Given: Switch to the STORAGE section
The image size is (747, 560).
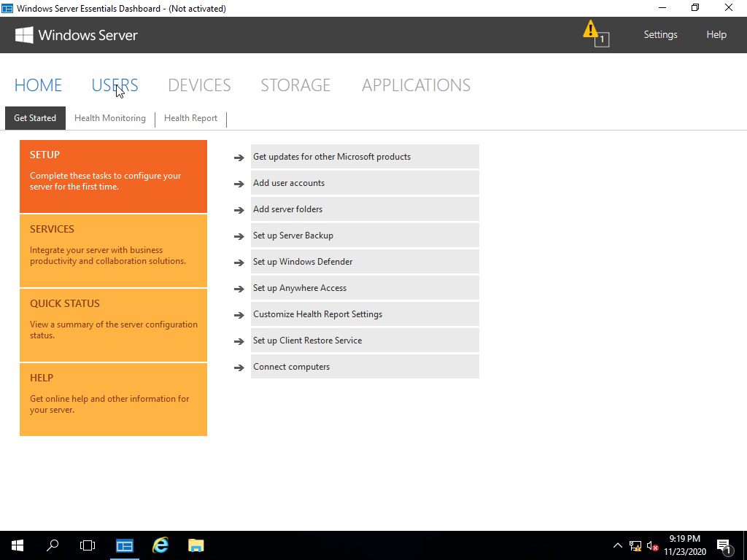Looking at the screenshot, I should pyautogui.click(x=295, y=85).
